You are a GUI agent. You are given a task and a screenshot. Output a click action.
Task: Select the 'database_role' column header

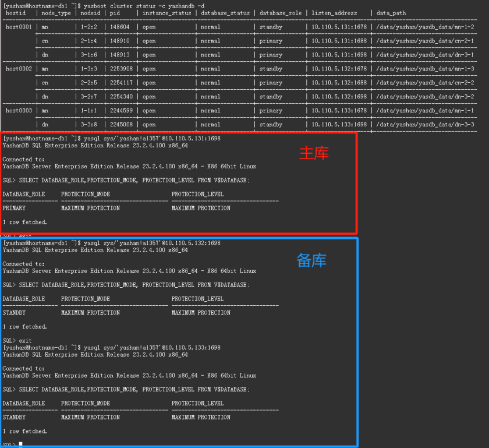pos(281,13)
